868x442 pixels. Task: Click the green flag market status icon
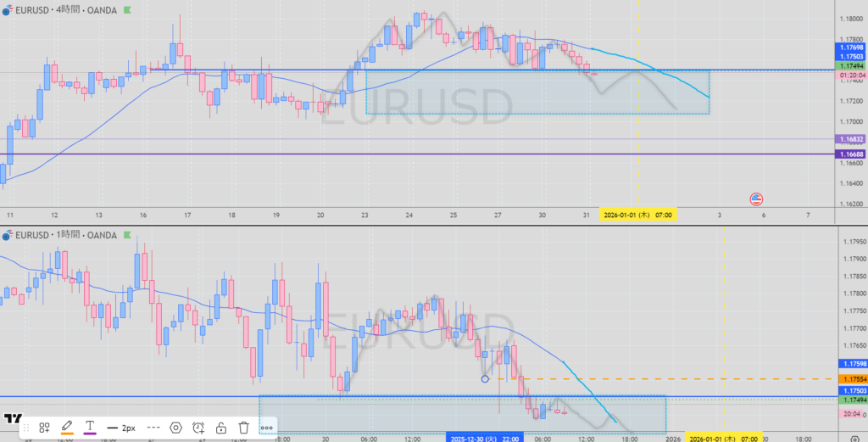pyautogui.click(x=127, y=11)
